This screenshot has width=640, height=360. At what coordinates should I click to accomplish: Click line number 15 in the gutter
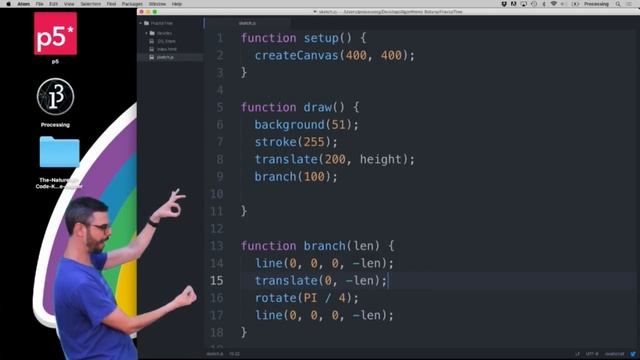217,281
